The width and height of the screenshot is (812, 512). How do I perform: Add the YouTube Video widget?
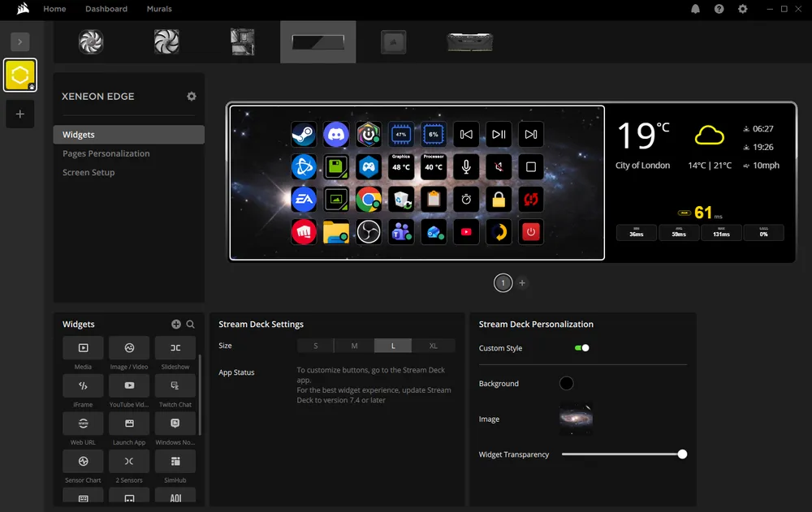click(x=129, y=385)
